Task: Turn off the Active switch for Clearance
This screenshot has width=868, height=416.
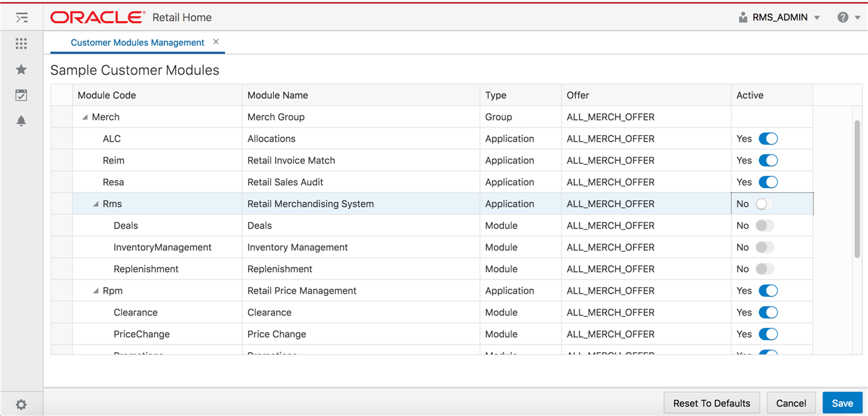Action: [768, 312]
